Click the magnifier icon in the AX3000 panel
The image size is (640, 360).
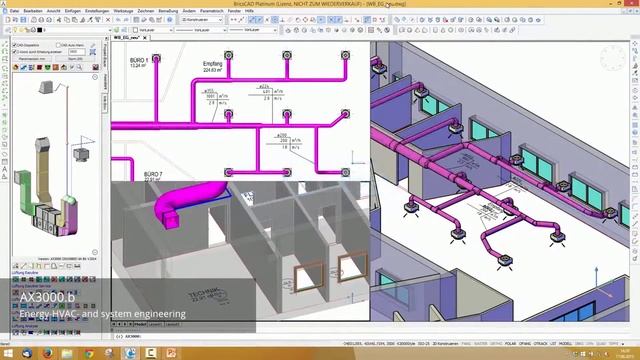click(x=80, y=67)
